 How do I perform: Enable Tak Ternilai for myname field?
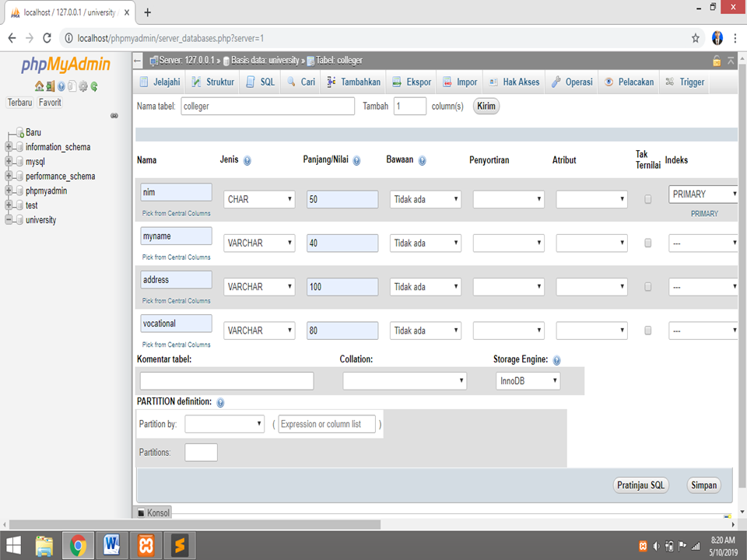647,242
